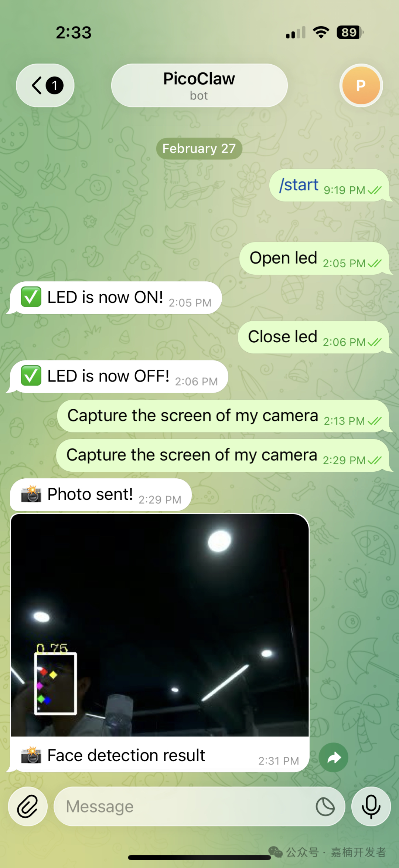Tap the paperclip attachment icon
This screenshot has width=399, height=868.
[x=28, y=806]
